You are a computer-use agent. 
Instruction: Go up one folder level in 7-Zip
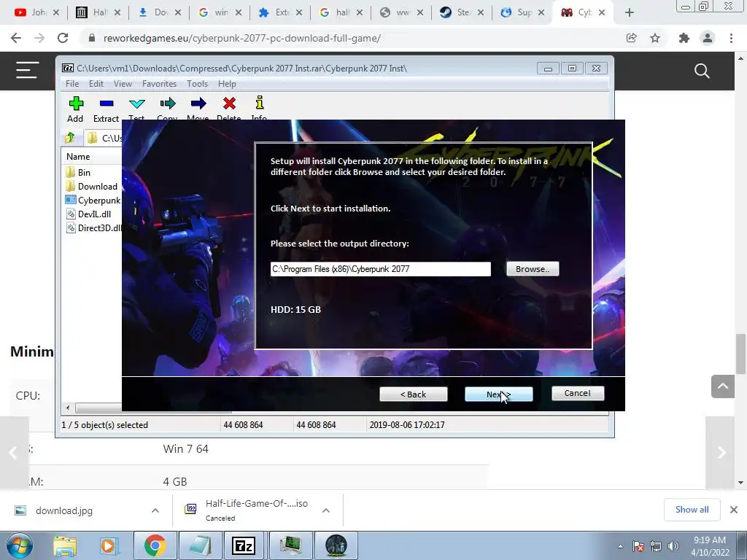click(x=70, y=138)
